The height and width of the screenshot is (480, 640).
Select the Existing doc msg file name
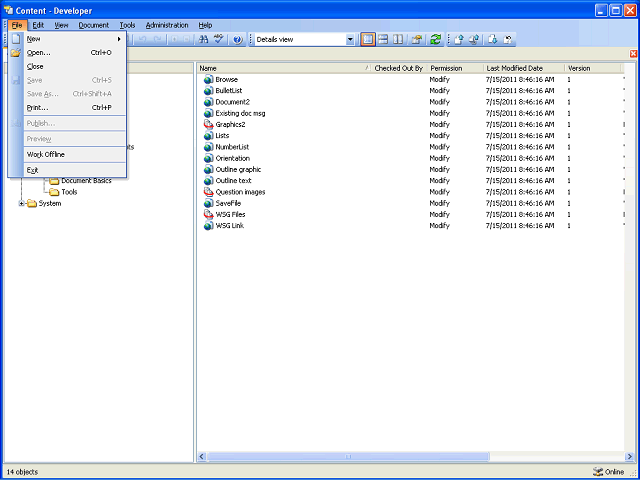240,113
